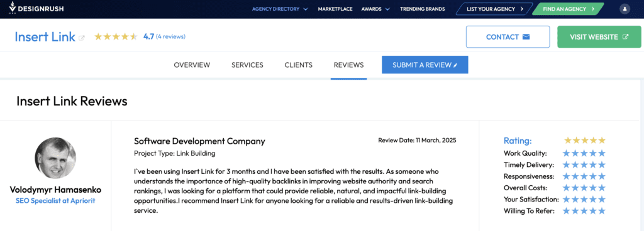Click the Volodymyr Hamasenko reviewer name

55,190
